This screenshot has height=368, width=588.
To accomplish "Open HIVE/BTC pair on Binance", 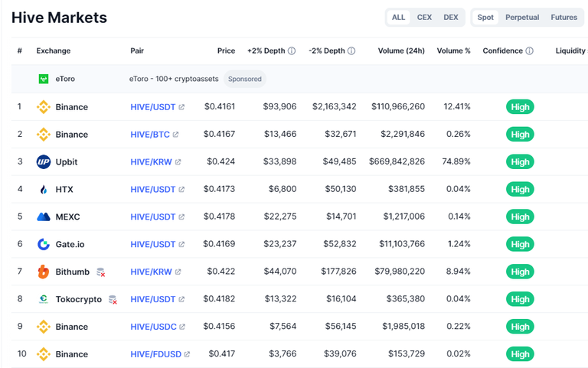I will [150, 134].
